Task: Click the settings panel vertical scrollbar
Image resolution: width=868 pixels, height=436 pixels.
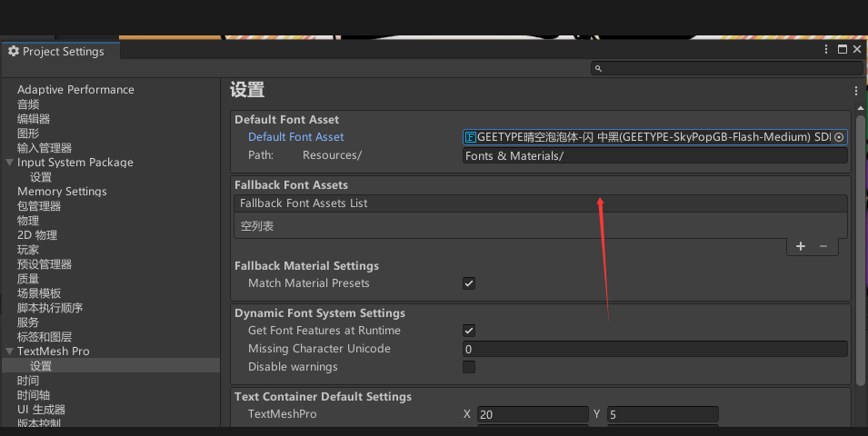Action: (860, 250)
